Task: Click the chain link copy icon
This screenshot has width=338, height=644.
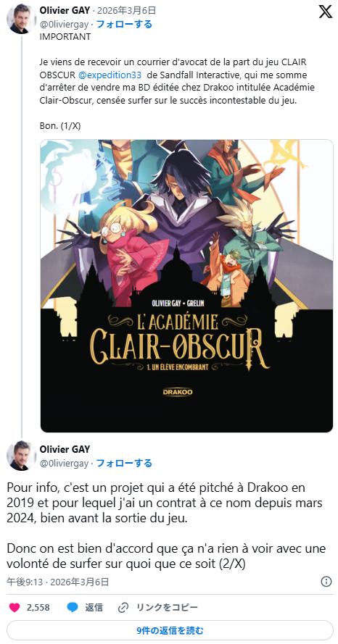Action: point(123,608)
